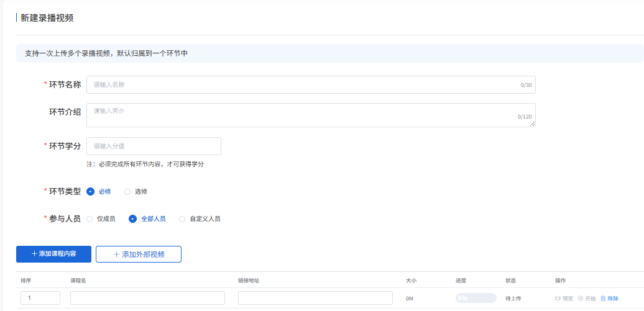The image size is (644, 311).
Task: Click the upload progress bar showing 0%
Action: (x=476, y=298)
